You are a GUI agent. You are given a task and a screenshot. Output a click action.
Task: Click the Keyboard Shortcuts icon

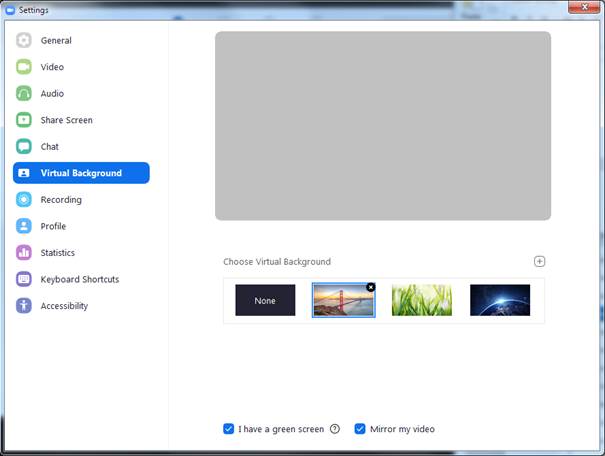click(x=24, y=279)
